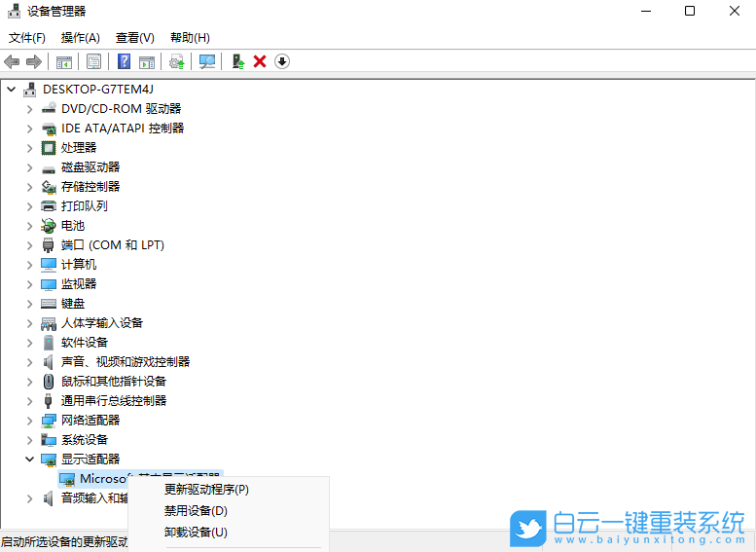Open the 操作(A) menu

[x=81, y=38]
